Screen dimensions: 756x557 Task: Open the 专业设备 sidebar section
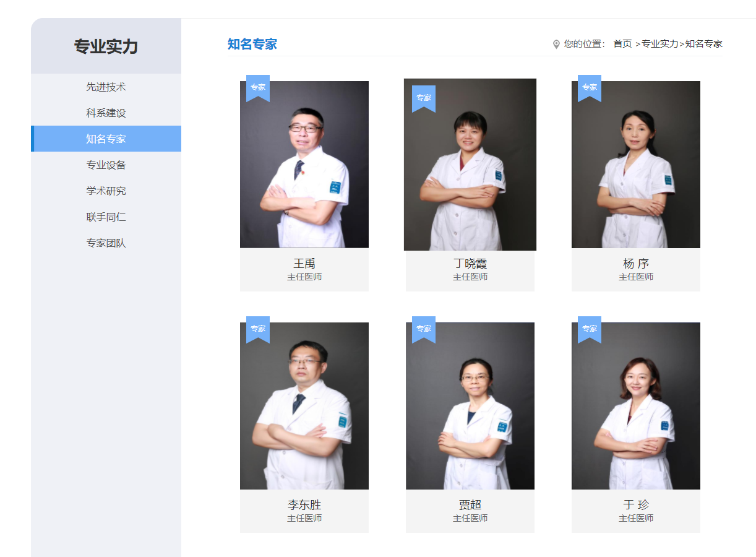106,165
